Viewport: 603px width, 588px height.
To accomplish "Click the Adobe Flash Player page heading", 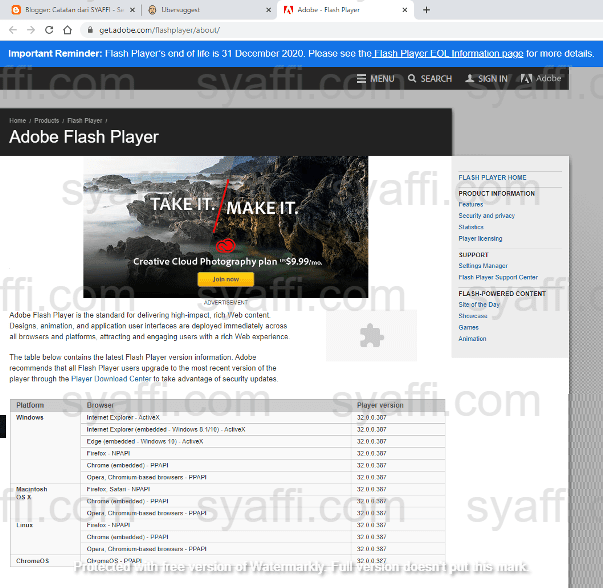I will (84, 137).
